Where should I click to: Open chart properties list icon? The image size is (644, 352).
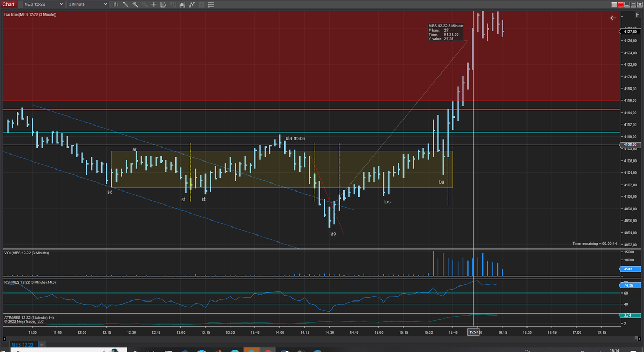pos(210,4)
